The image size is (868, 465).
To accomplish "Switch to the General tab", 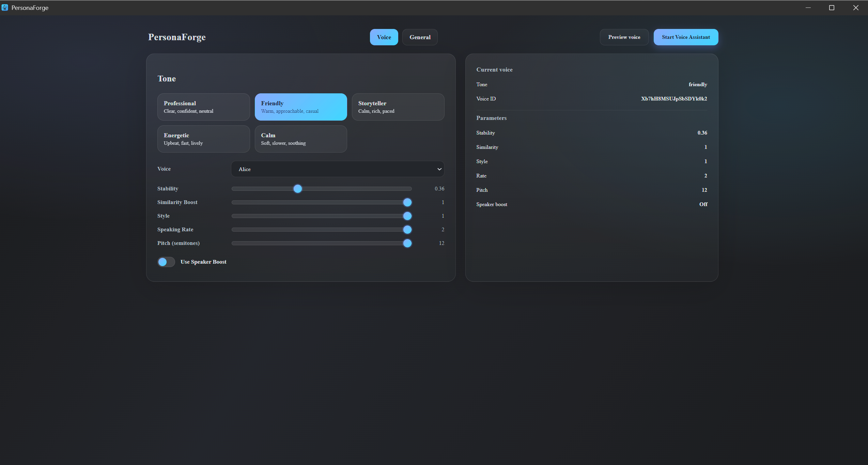I will pyautogui.click(x=420, y=37).
